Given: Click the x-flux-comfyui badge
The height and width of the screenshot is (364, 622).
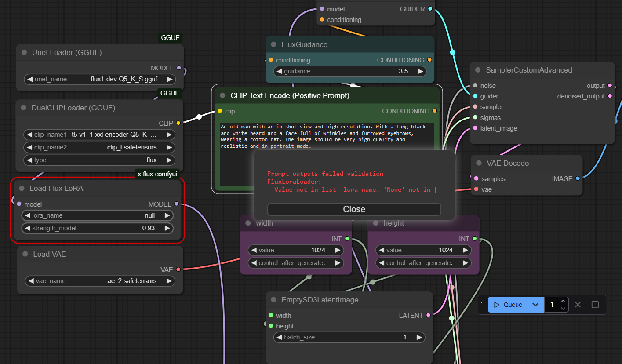Looking at the screenshot, I should [x=157, y=174].
